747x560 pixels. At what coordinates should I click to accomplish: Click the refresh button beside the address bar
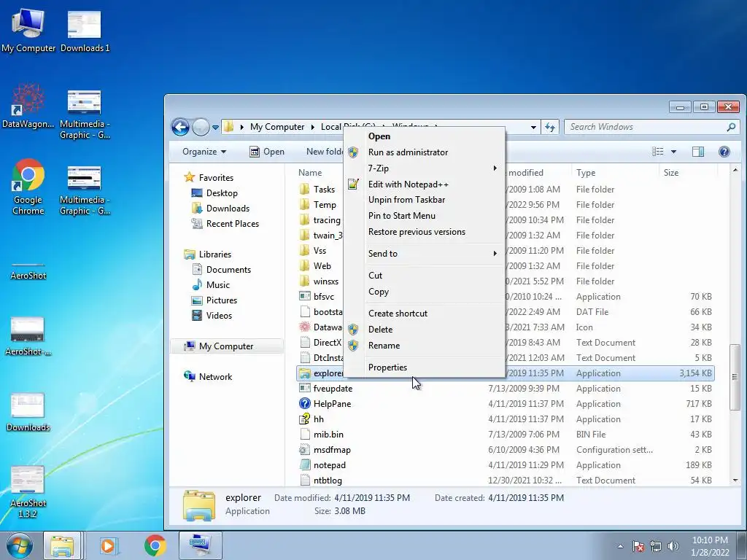pyautogui.click(x=550, y=127)
